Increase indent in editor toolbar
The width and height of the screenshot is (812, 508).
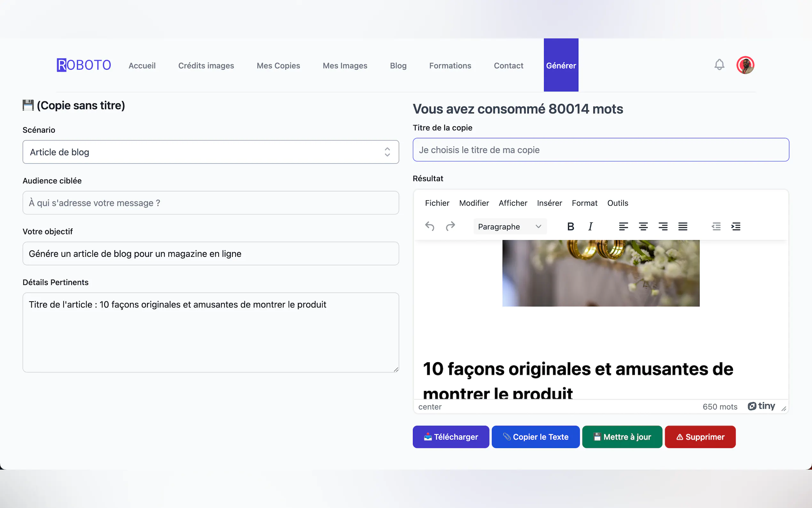coord(736,226)
